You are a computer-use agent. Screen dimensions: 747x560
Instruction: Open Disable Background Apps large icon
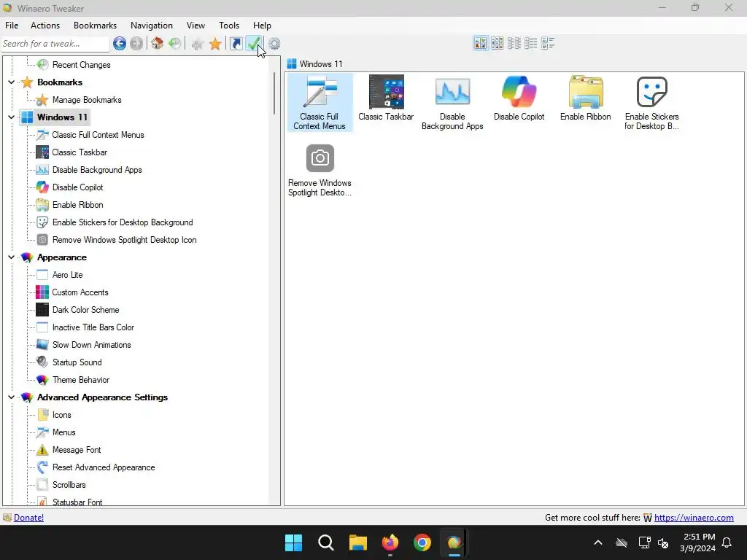pos(452,102)
